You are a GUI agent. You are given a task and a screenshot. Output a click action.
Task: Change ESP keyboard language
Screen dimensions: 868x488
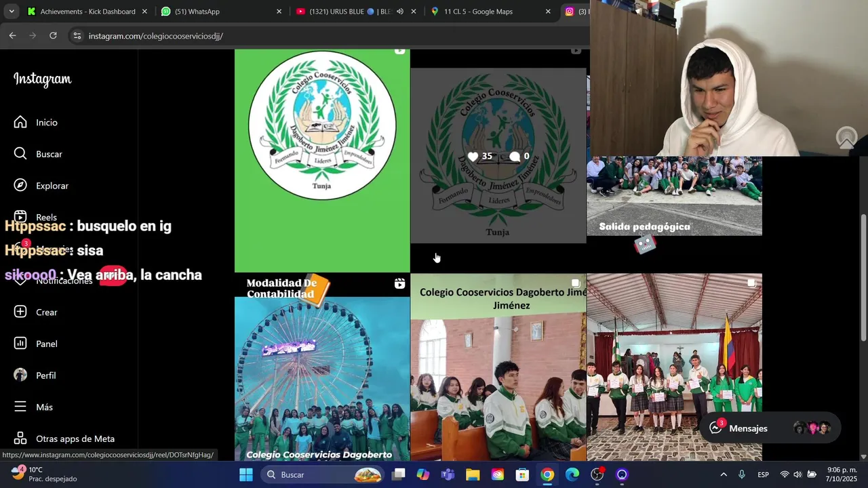(x=764, y=474)
